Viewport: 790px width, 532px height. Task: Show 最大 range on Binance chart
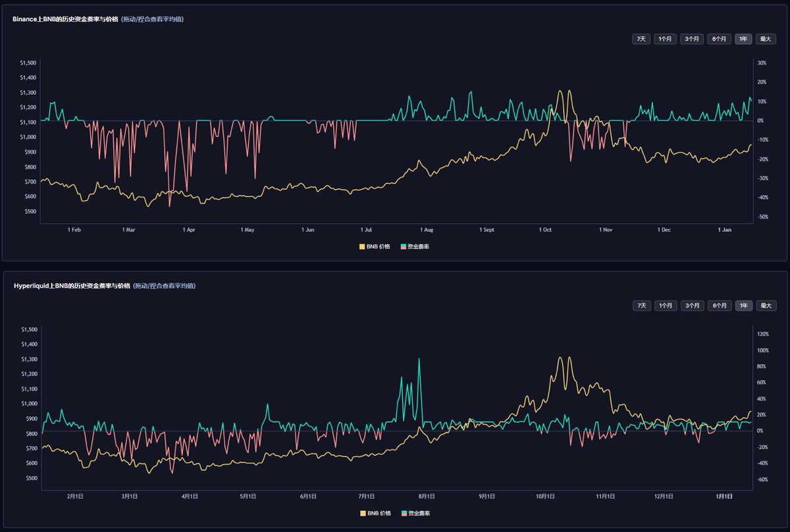[766, 39]
